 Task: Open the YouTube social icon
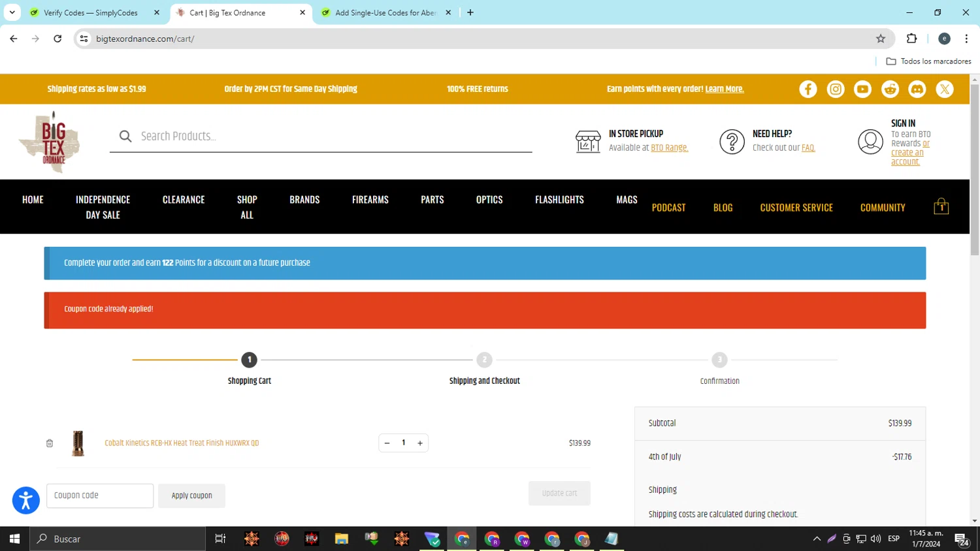(862, 89)
